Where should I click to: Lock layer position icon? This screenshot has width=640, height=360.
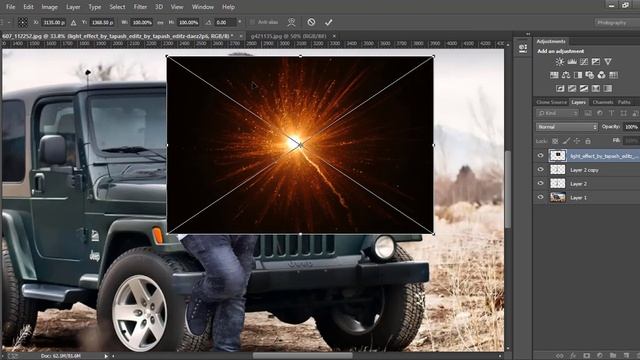pyautogui.click(x=577, y=141)
